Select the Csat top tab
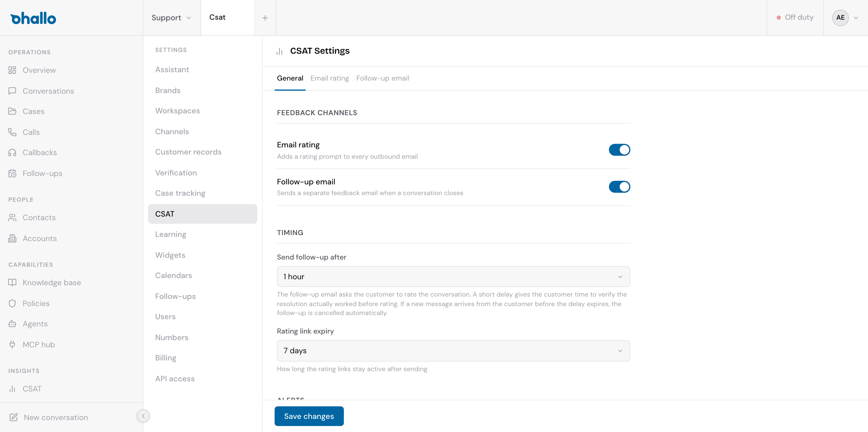The height and width of the screenshot is (432, 868). coord(228,18)
